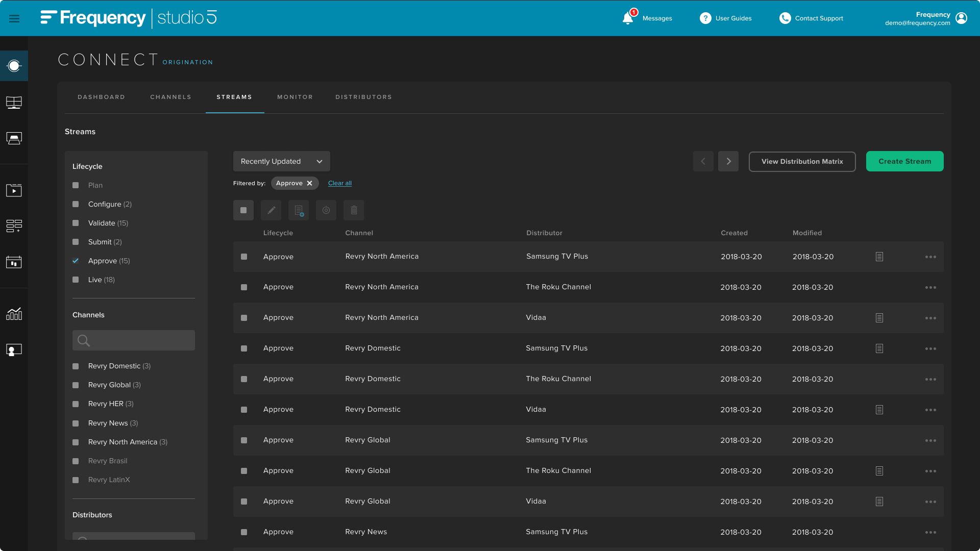Open document icon for Revry Global Vidaa row
980x551 pixels.
click(879, 502)
